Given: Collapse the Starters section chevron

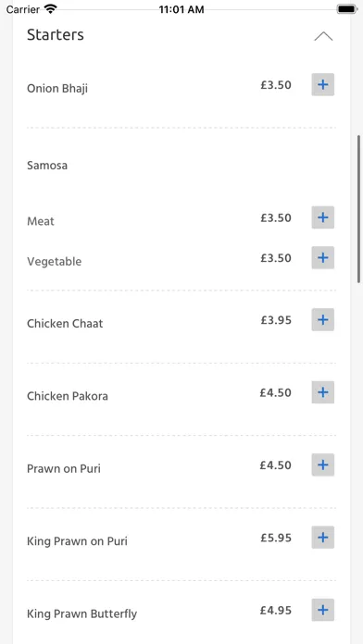Looking at the screenshot, I should [323, 36].
